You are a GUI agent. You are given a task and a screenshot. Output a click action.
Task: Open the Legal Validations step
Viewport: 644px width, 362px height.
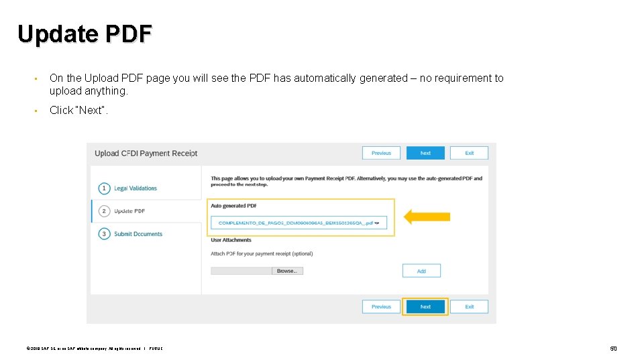tap(136, 188)
